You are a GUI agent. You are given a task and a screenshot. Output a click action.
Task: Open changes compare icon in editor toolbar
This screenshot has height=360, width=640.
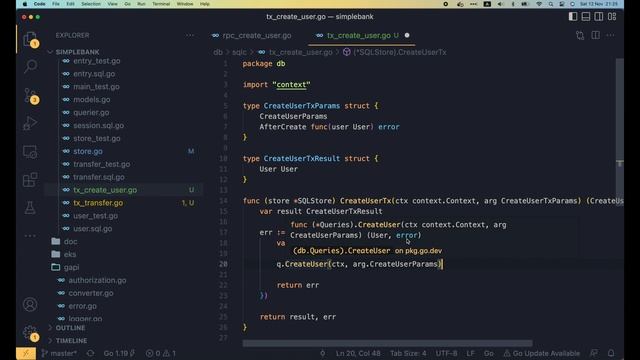pos(580,36)
